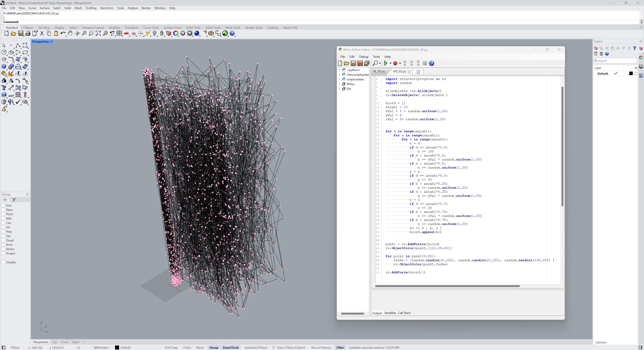
Task: Switch to the Variables output panel
Action: (390, 313)
